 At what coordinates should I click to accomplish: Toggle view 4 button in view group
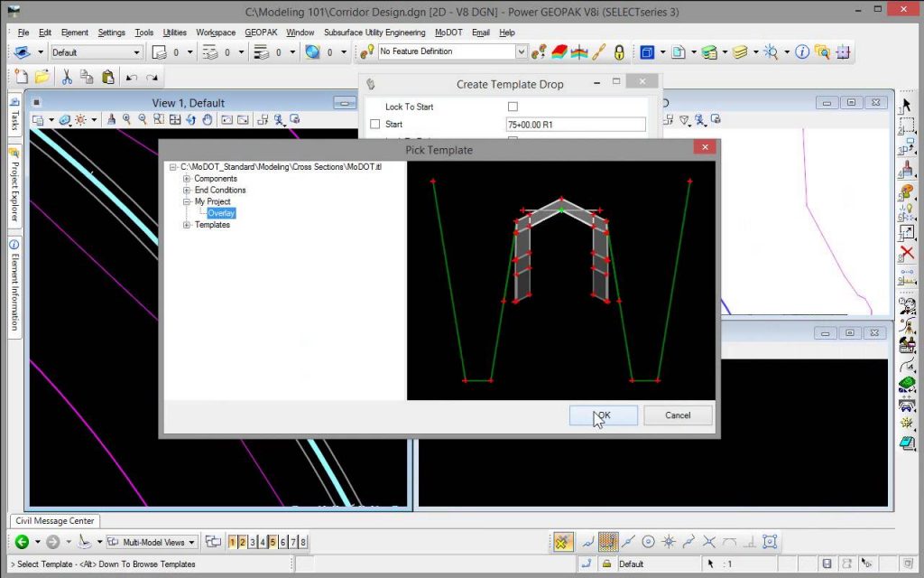(x=263, y=542)
